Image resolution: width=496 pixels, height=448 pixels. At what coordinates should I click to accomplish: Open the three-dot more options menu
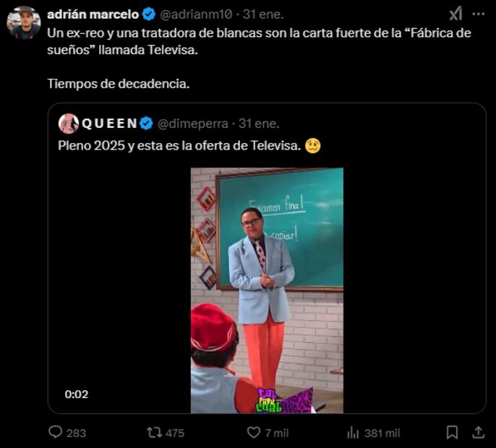pos(478,14)
